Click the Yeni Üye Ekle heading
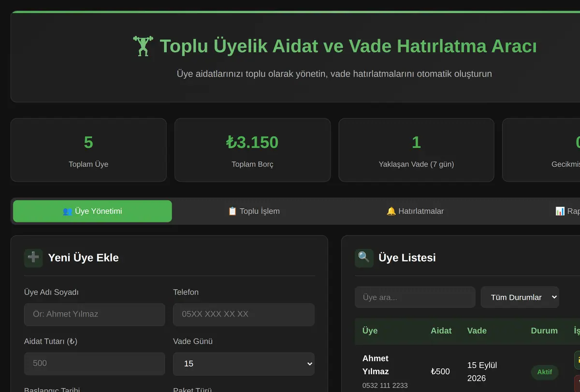Viewport: 580px width, 392px height. pos(83,258)
